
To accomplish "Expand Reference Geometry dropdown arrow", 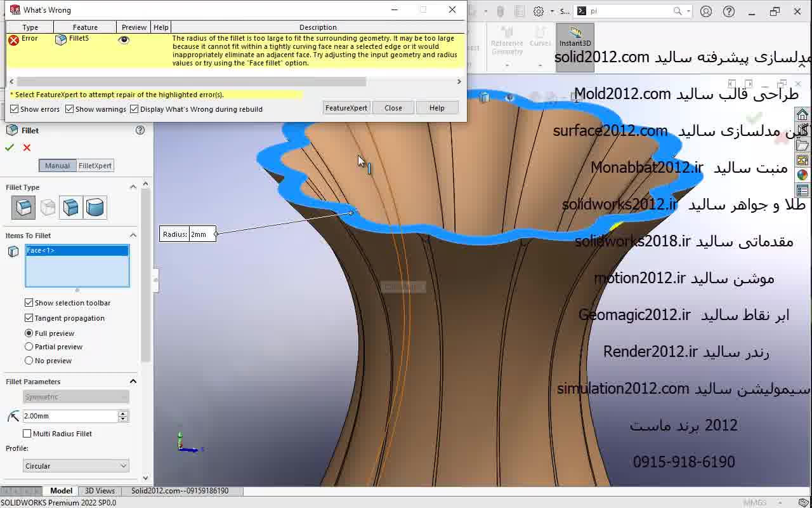I will [507, 65].
